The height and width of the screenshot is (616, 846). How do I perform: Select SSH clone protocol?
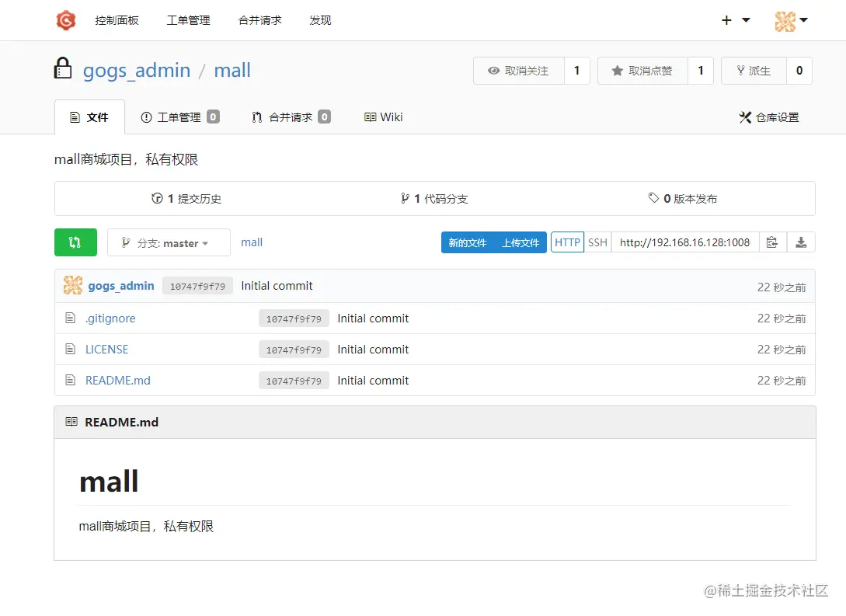[x=598, y=242]
